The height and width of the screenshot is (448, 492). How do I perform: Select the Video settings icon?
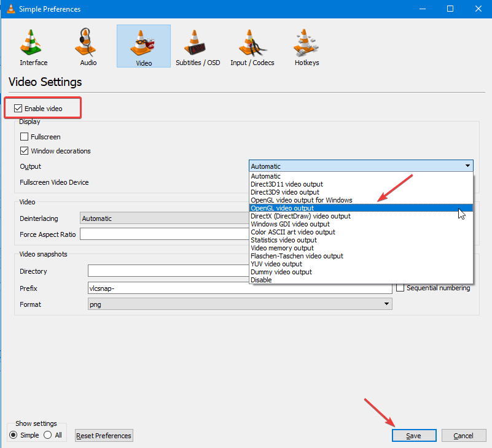click(143, 46)
